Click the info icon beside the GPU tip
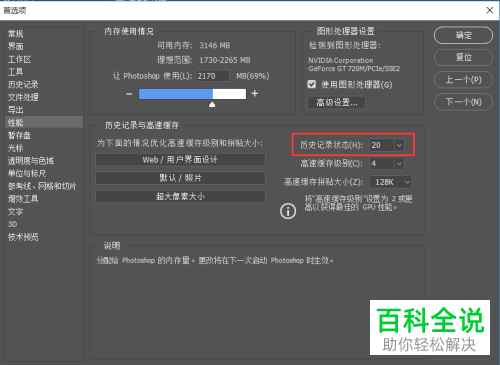 click(x=288, y=211)
